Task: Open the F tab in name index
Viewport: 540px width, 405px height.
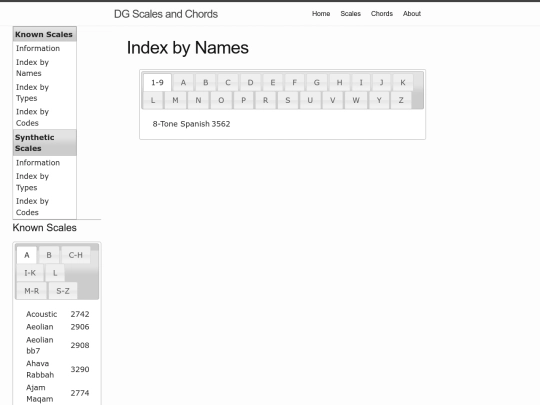Action: pyautogui.click(x=294, y=83)
